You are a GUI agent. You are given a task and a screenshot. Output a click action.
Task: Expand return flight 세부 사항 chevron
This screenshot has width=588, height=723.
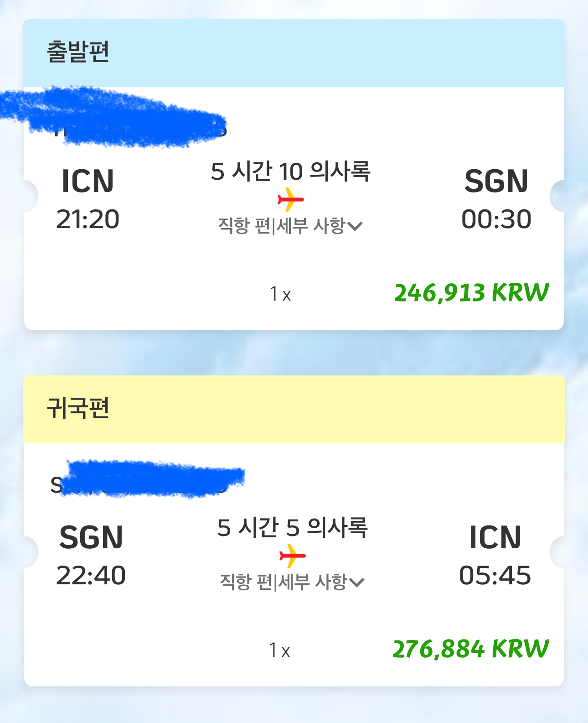tap(356, 582)
